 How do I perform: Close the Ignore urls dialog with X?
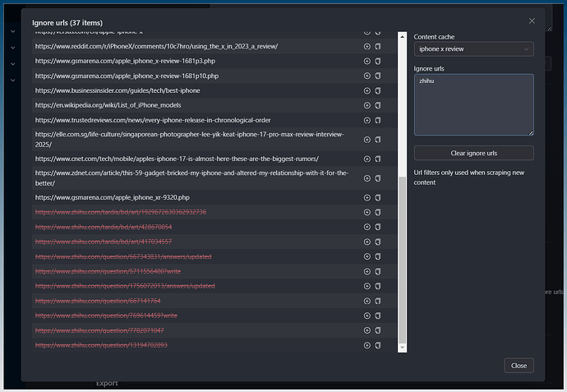[x=532, y=21]
